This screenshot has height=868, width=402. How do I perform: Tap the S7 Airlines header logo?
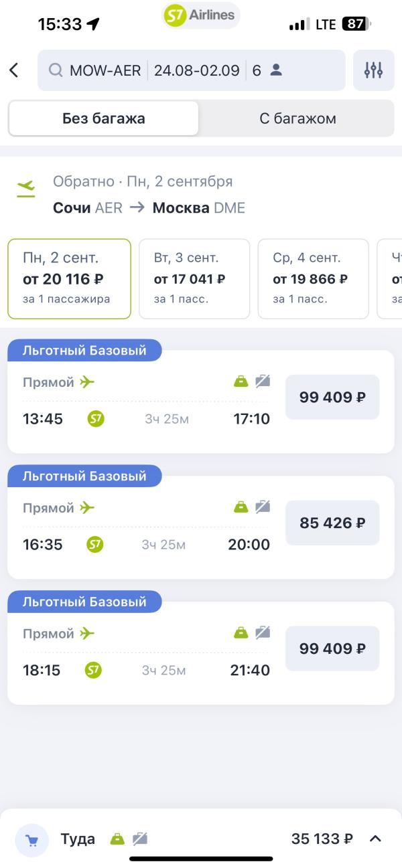coord(201,16)
